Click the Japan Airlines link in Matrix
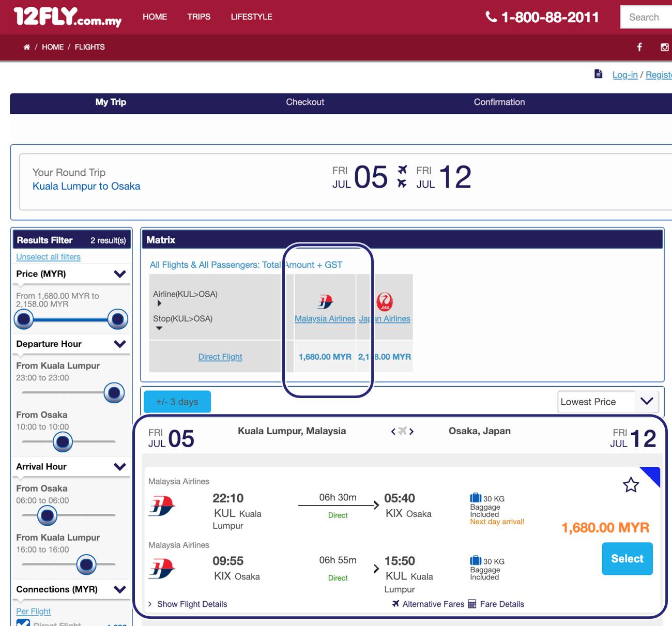Image resolution: width=672 pixels, height=626 pixels. point(385,319)
